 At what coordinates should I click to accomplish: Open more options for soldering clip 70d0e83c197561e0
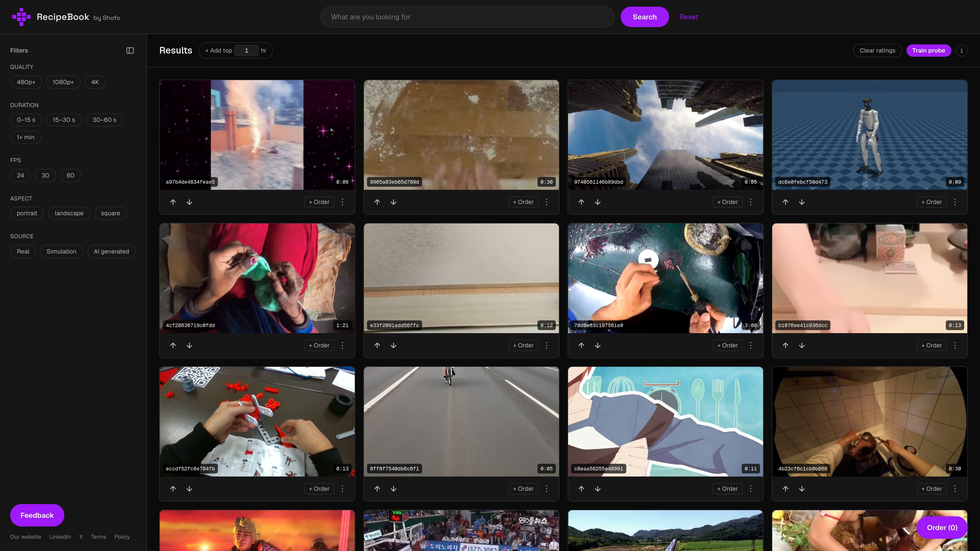pyautogui.click(x=751, y=345)
